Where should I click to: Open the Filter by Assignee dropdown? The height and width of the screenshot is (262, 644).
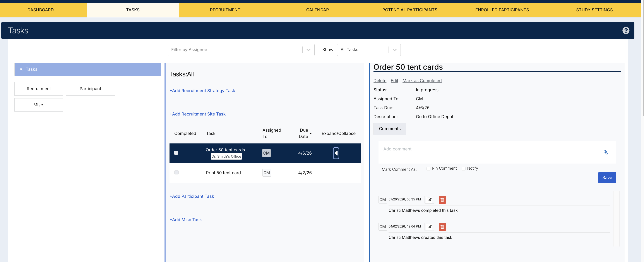coord(241,50)
